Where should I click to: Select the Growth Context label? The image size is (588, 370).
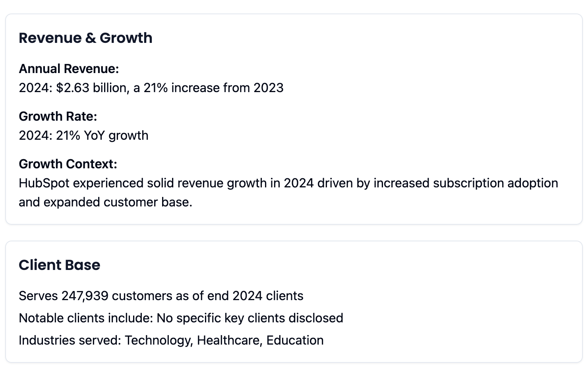click(68, 164)
